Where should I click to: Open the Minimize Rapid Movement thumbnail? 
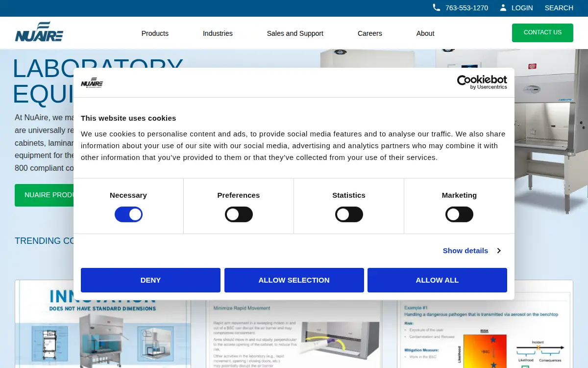(294, 334)
